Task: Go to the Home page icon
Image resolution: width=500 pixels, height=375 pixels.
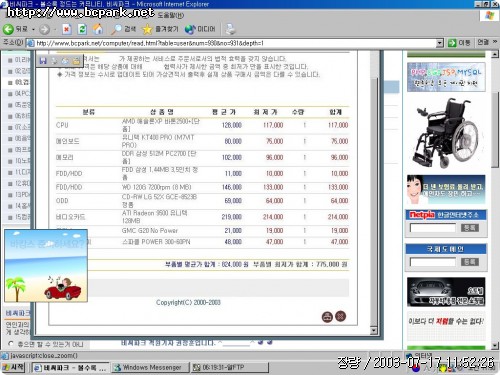Action: (98, 29)
